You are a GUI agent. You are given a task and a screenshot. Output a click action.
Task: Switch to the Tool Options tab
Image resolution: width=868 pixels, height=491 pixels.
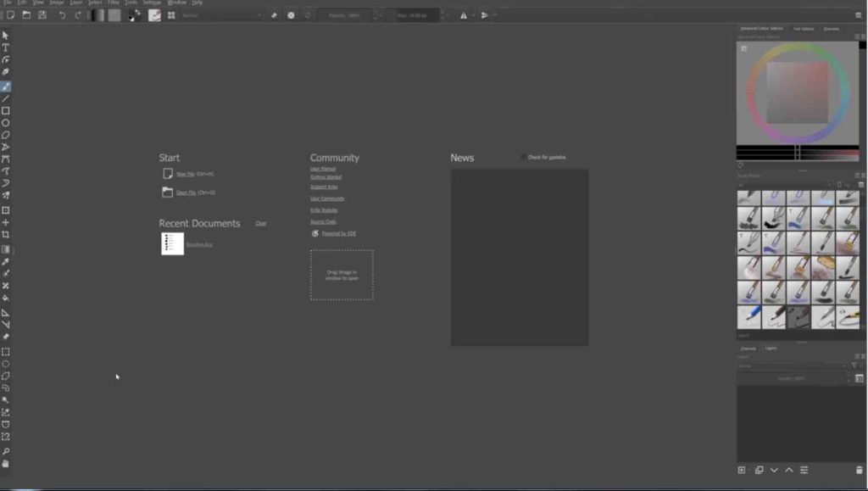pos(804,29)
